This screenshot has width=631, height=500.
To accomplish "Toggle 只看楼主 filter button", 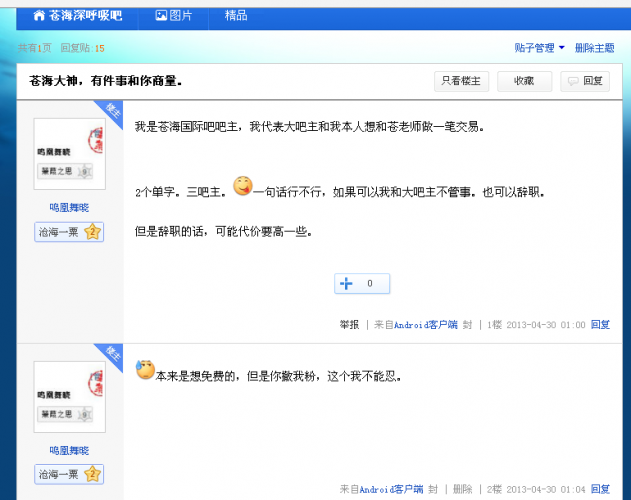I will click(x=462, y=81).
